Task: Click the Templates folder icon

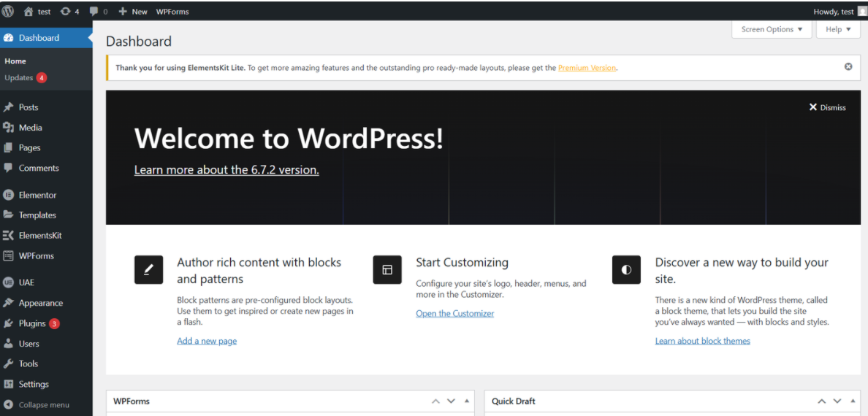Action: [8, 215]
